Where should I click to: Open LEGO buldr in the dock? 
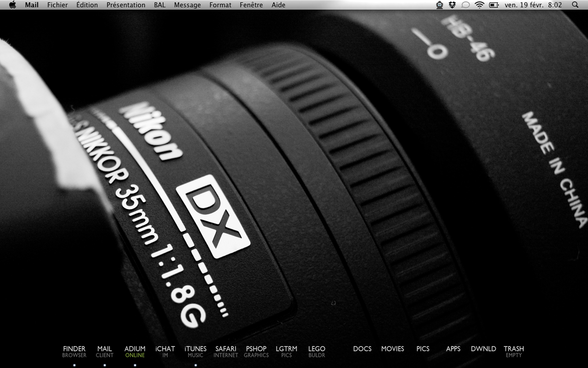(x=317, y=352)
